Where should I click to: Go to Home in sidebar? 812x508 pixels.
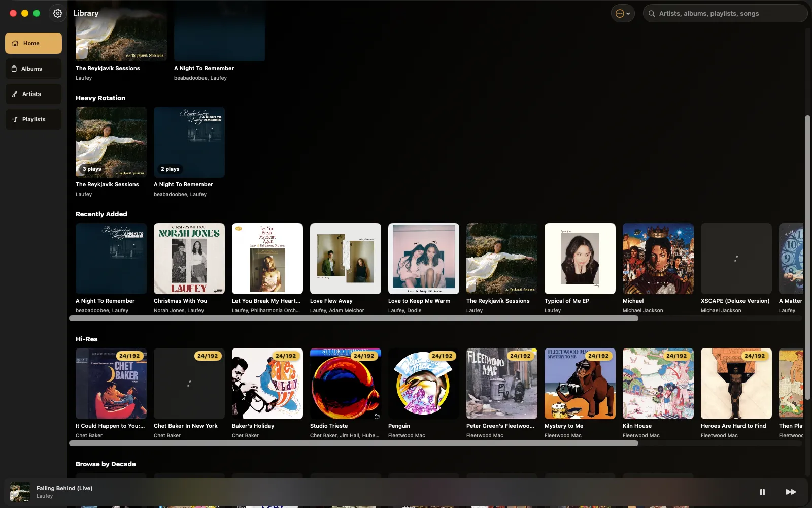[33, 43]
